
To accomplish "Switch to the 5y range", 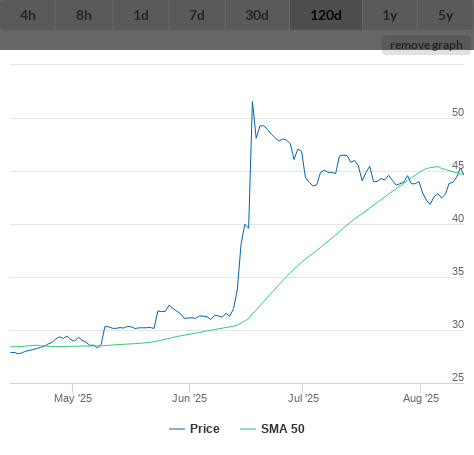I will [446, 15].
